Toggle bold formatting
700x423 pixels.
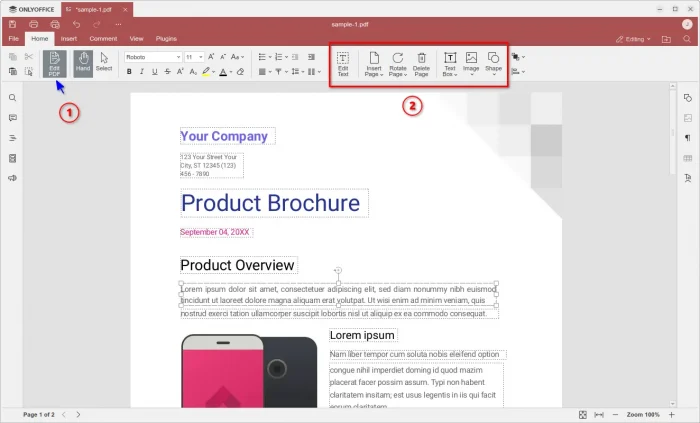pos(129,72)
